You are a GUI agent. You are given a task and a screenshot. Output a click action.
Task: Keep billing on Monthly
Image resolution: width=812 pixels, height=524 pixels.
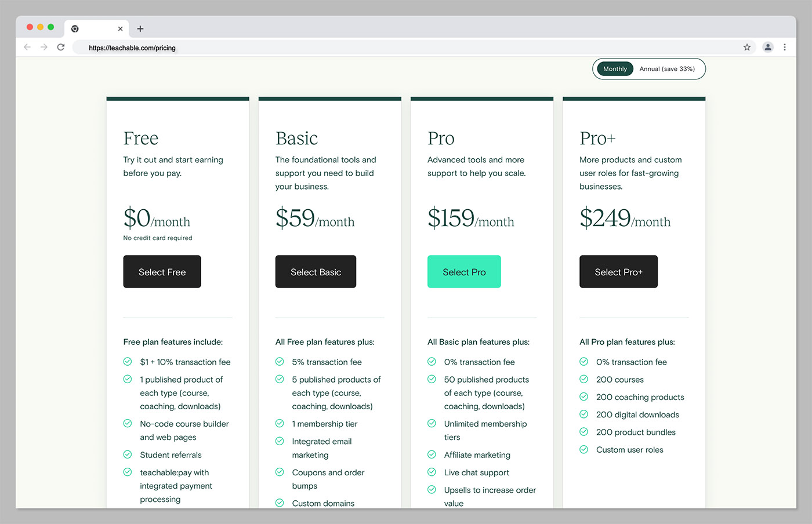tap(615, 68)
